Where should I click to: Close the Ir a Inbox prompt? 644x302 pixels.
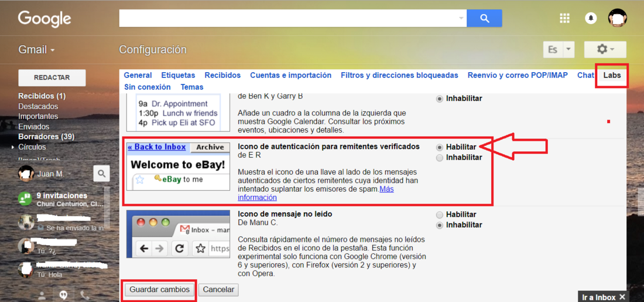[622, 297]
